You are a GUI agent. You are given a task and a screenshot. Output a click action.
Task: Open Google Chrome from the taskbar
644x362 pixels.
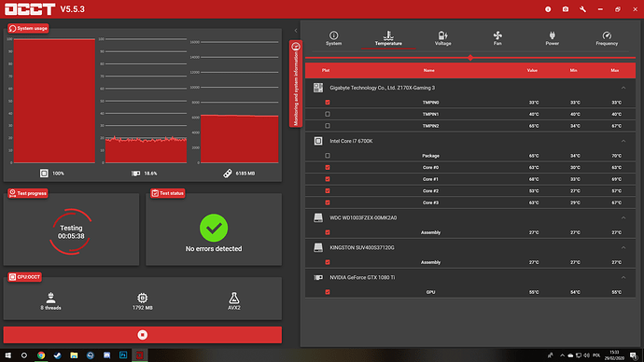[41, 355]
